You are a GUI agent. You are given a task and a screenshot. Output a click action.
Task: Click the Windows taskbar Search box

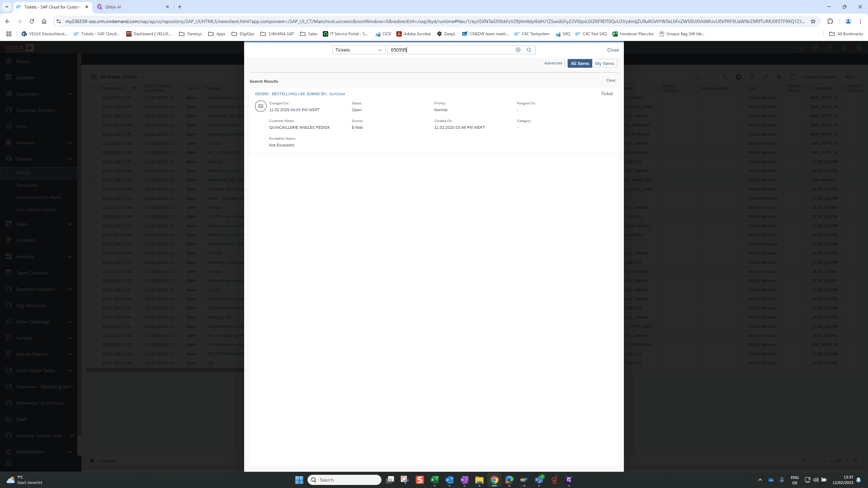click(344, 480)
